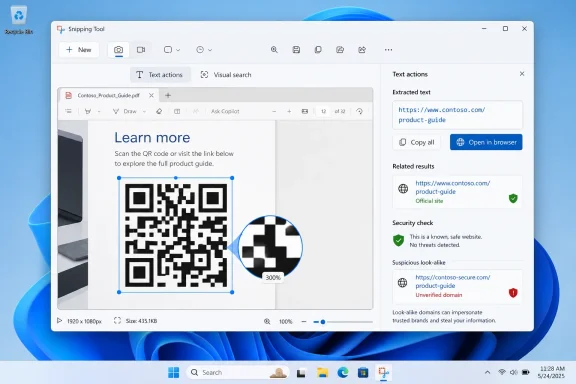Expand the highlight tool options arrow
The height and width of the screenshot is (384, 576).
click(x=99, y=111)
